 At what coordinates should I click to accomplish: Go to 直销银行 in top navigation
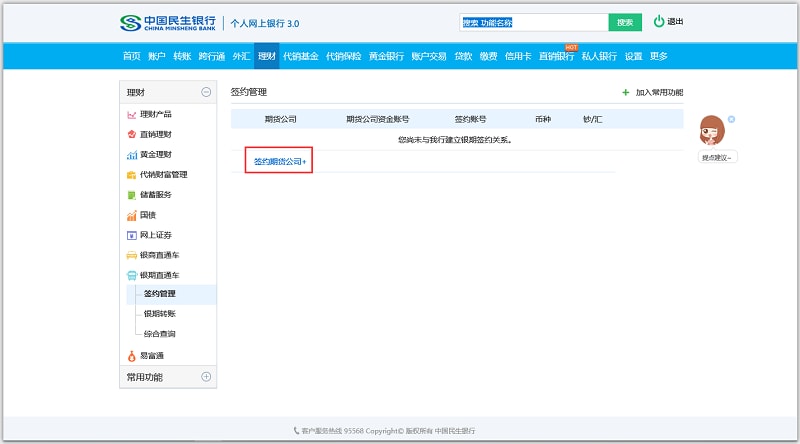point(556,56)
